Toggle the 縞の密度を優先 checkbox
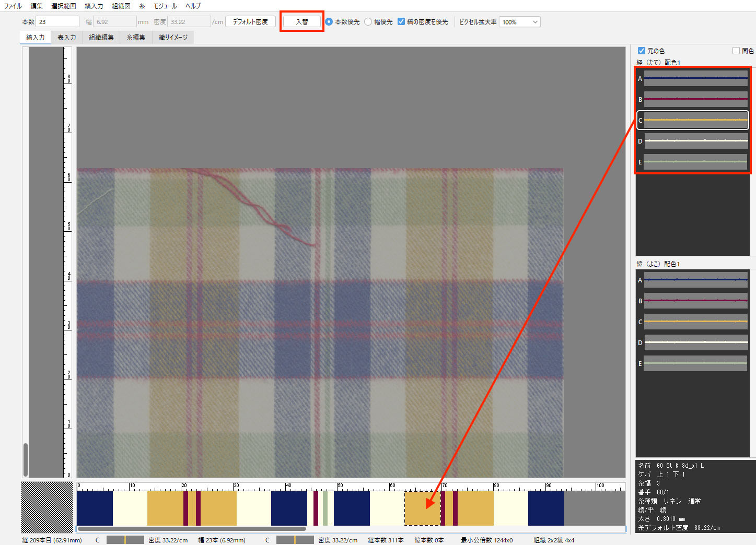The height and width of the screenshot is (545, 756). click(401, 22)
